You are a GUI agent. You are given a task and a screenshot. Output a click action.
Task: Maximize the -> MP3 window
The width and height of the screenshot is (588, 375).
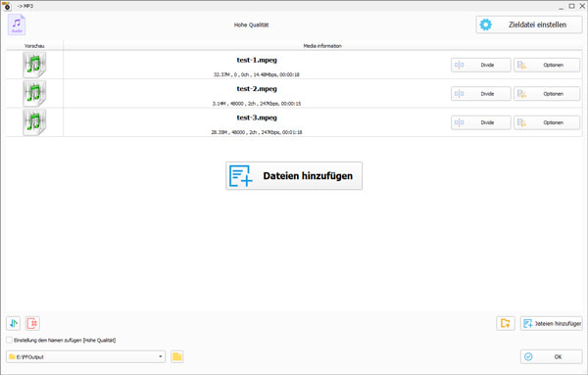click(x=572, y=6)
